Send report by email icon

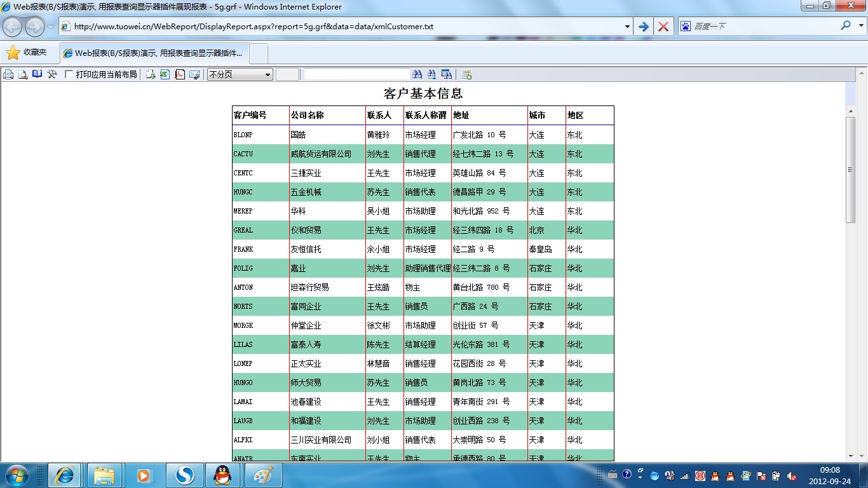pyautogui.click(x=194, y=74)
